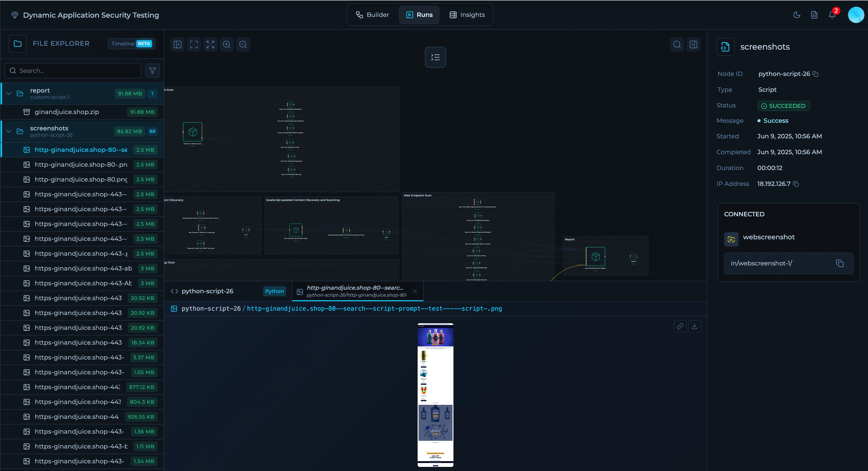Switch to the Builder tab
868x471 pixels.
click(x=373, y=15)
